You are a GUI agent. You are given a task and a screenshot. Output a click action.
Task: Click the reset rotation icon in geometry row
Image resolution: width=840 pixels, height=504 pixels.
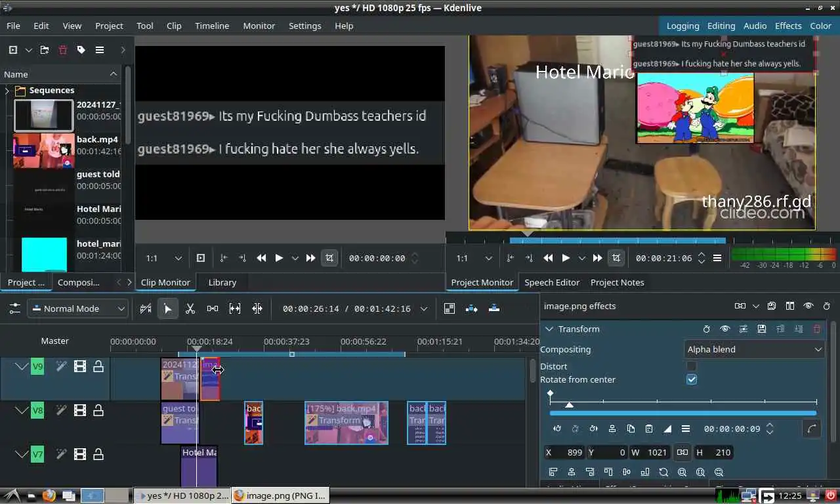pyautogui.click(x=663, y=472)
